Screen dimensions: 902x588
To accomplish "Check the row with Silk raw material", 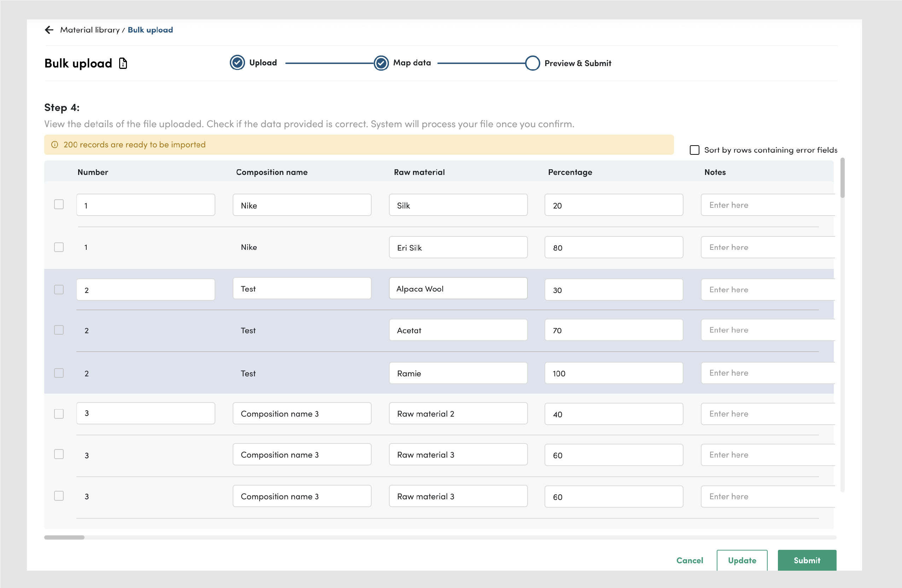I will [59, 205].
